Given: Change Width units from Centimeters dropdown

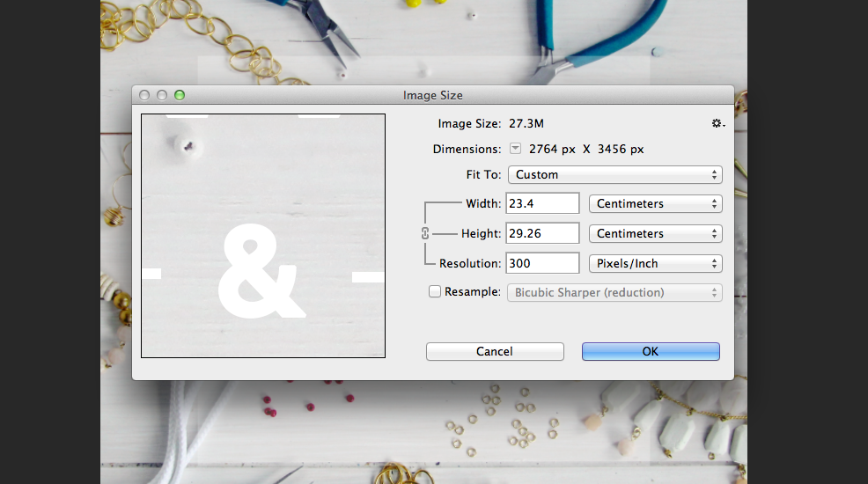Looking at the screenshot, I should pyautogui.click(x=656, y=203).
